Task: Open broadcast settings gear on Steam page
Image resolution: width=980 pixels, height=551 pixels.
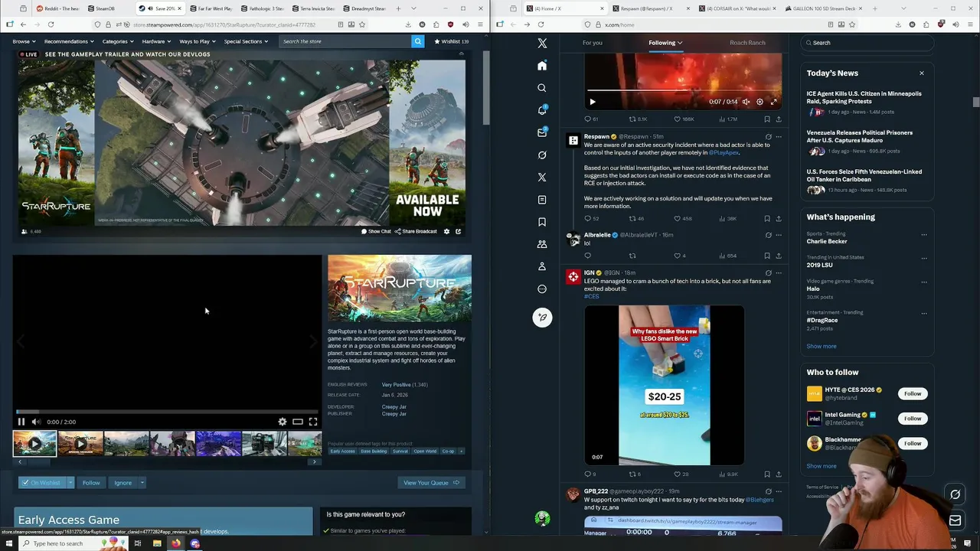Action: coord(446,231)
